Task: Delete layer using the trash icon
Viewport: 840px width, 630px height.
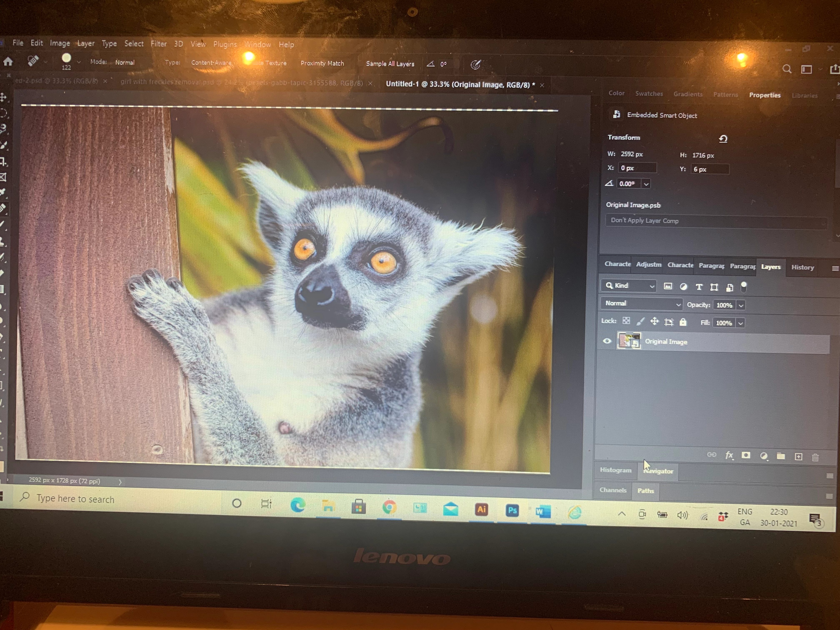Action: click(x=815, y=457)
